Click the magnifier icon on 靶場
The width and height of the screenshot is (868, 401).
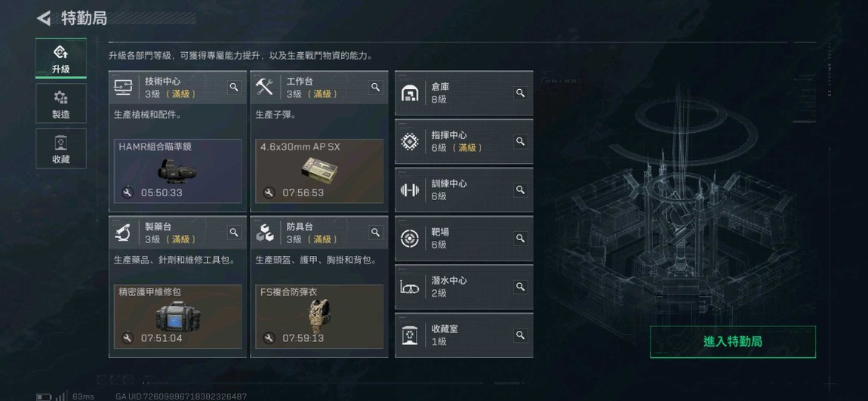pyautogui.click(x=520, y=238)
